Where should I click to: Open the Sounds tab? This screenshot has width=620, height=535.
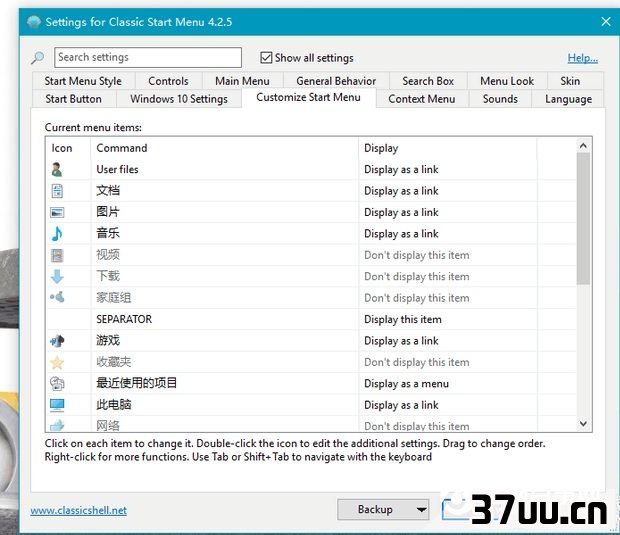point(500,99)
